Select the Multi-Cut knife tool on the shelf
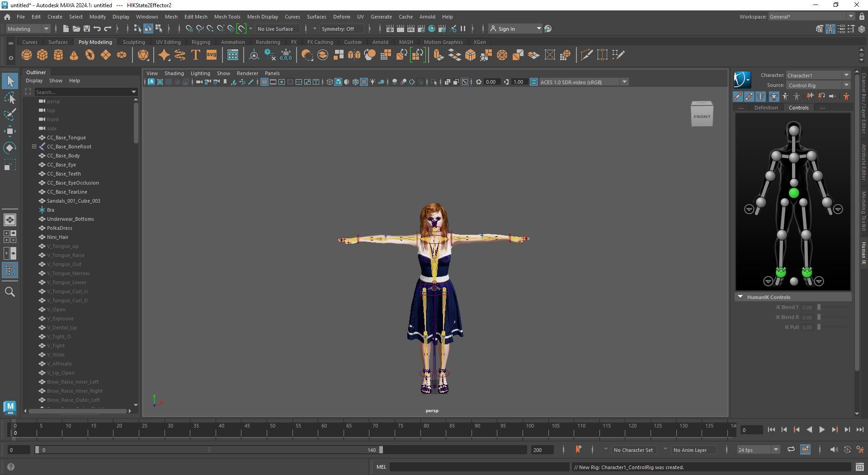The height and width of the screenshot is (475, 868). coord(586,55)
